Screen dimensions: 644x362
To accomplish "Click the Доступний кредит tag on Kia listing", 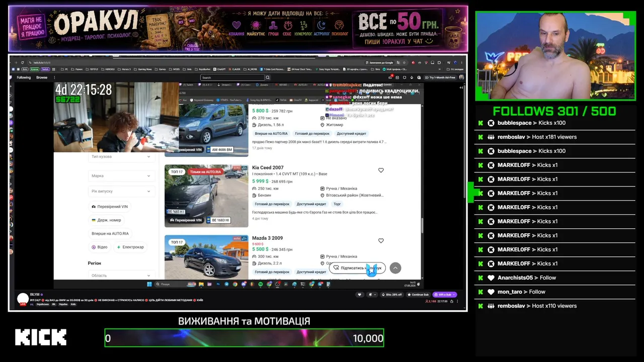I will [x=311, y=204].
